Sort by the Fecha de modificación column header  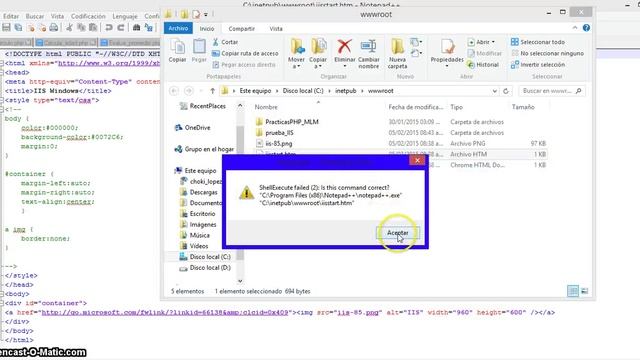tap(416, 107)
